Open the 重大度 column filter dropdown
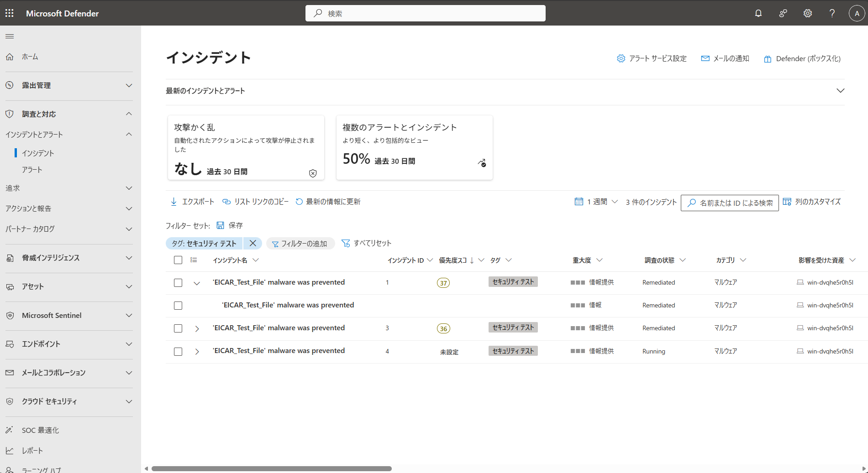 (600, 260)
